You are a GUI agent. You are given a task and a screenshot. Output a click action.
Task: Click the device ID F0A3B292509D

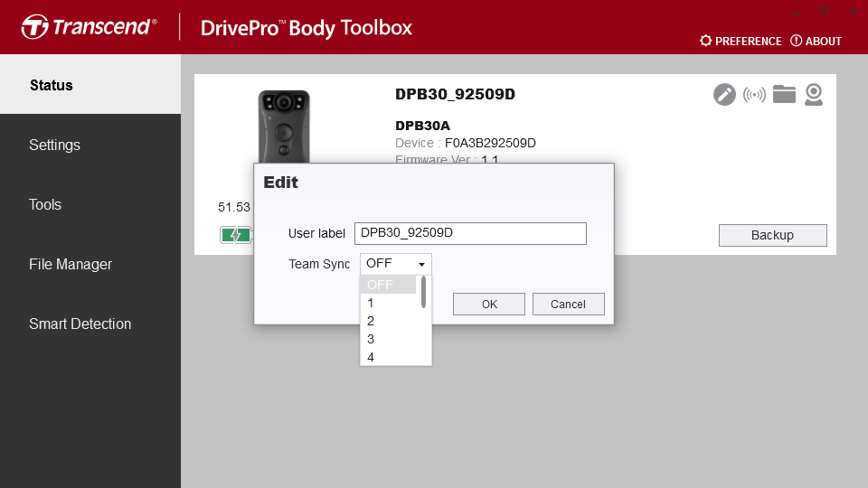click(x=490, y=144)
